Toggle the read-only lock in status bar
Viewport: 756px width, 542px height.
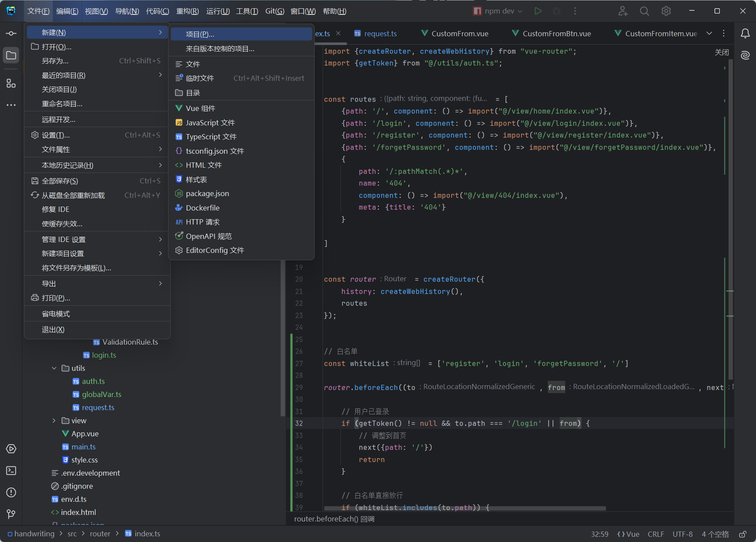(x=742, y=534)
